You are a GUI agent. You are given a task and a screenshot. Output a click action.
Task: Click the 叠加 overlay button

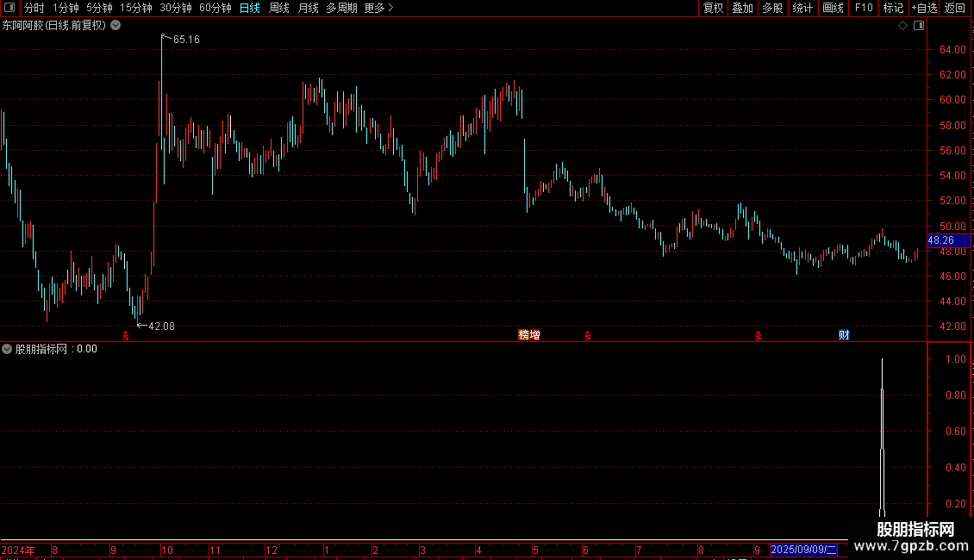point(742,8)
